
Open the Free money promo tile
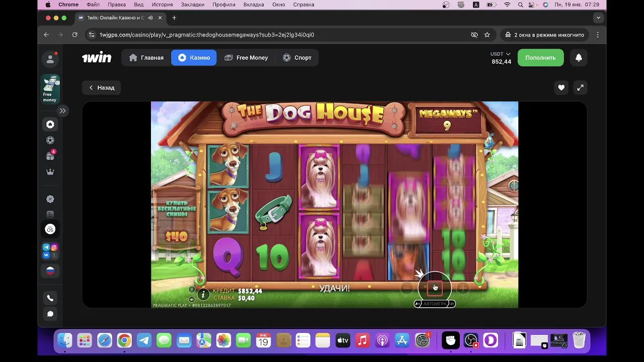pyautogui.click(x=50, y=89)
